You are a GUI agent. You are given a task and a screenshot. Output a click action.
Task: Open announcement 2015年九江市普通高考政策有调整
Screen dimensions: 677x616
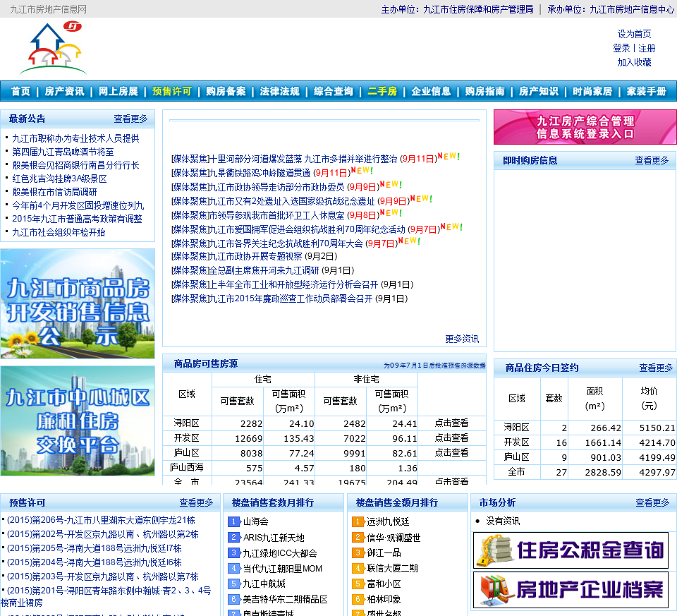(x=78, y=219)
